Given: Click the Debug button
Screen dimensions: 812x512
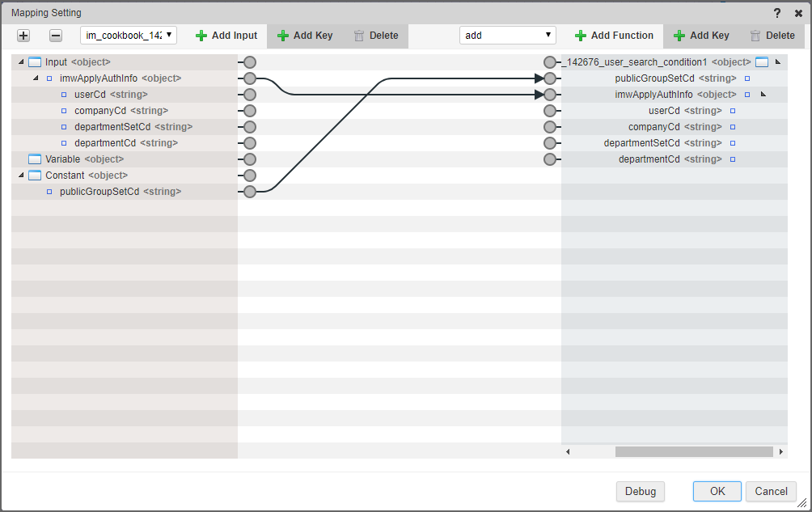Looking at the screenshot, I should click(x=640, y=491).
